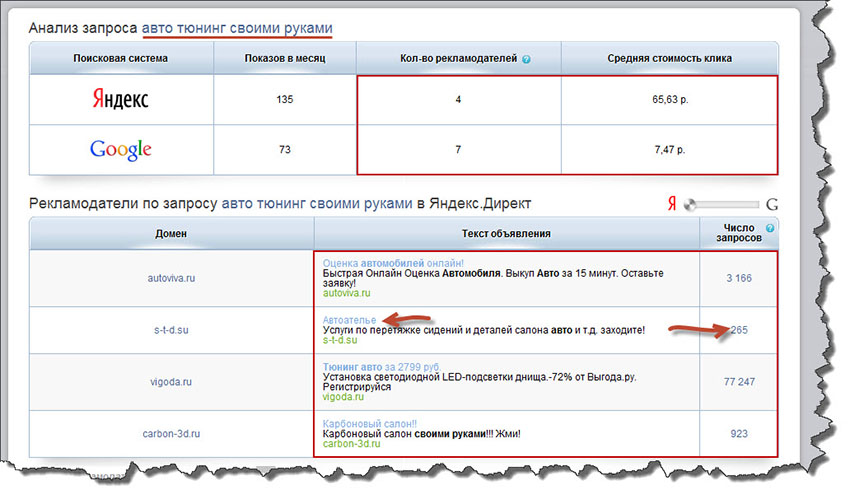Click column header Поисковая система
Viewport: 850px width, 499px height.
coord(120,59)
